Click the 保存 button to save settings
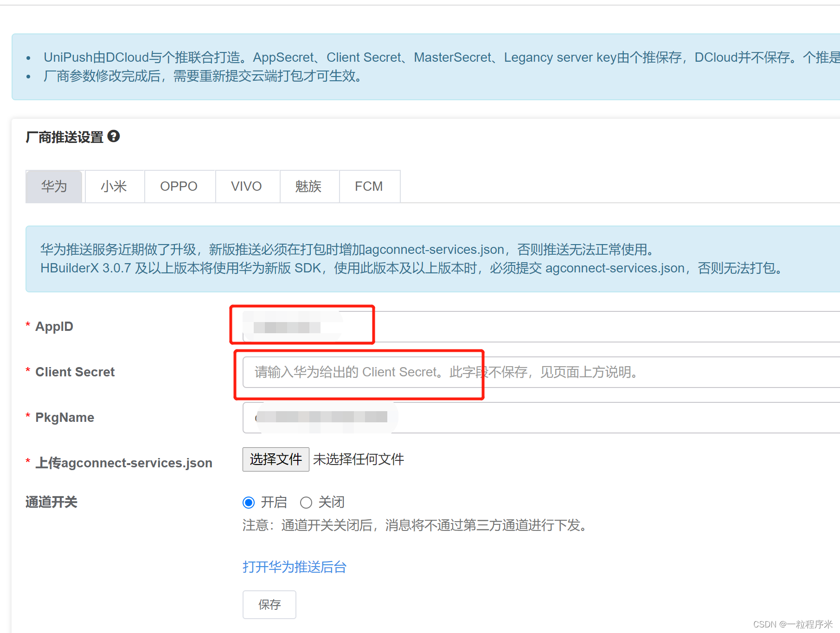The image size is (840, 633). 269,605
